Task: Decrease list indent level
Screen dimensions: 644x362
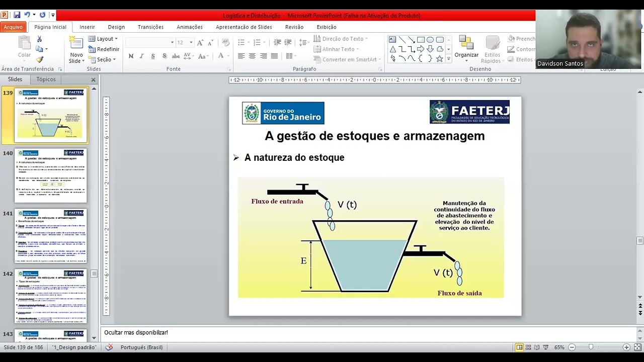Action: pyautogui.click(x=277, y=43)
